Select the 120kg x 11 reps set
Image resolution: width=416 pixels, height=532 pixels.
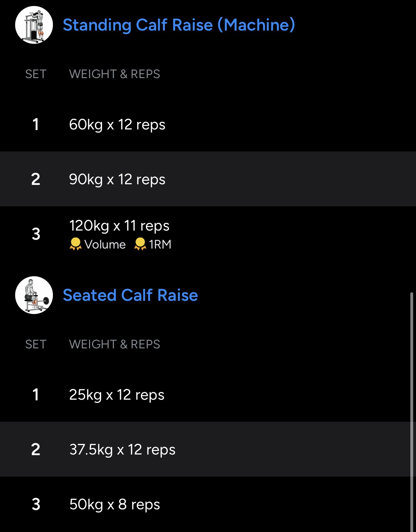point(119,226)
